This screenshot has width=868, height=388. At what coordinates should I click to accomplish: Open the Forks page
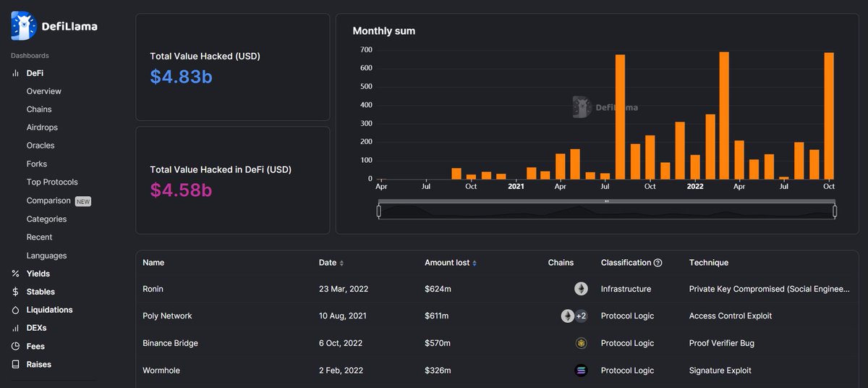pyautogui.click(x=37, y=164)
